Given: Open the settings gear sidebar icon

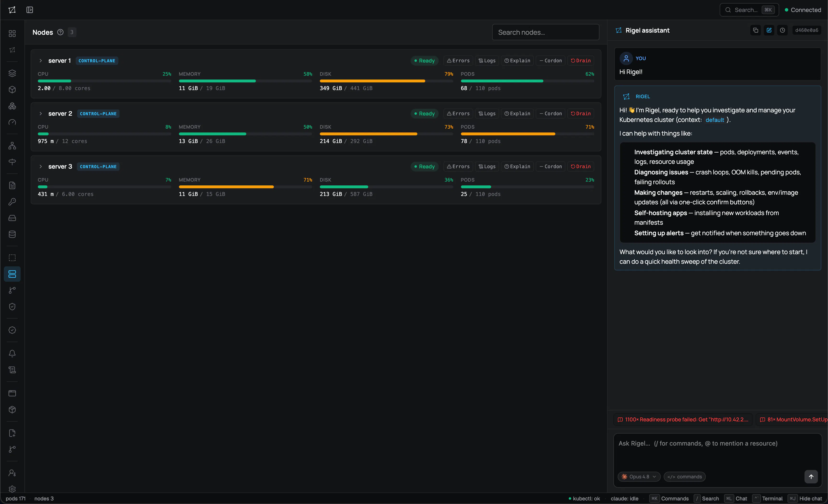Looking at the screenshot, I should (12, 489).
